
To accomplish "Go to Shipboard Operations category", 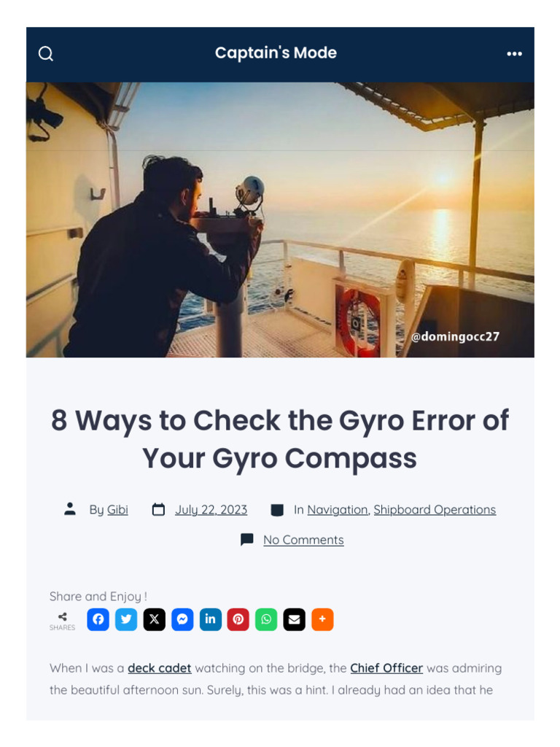I will click(435, 509).
